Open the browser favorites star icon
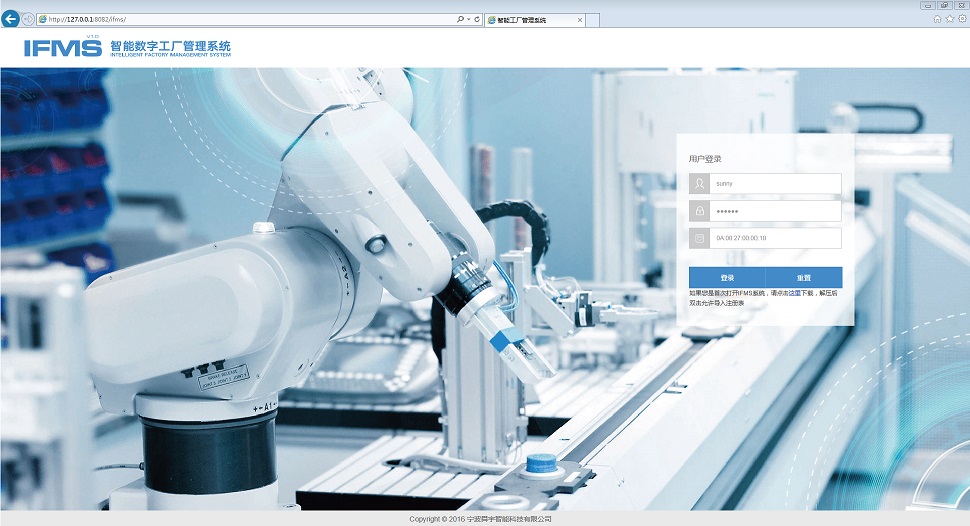The height and width of the screenshot is (526, 970). point(950,18)
